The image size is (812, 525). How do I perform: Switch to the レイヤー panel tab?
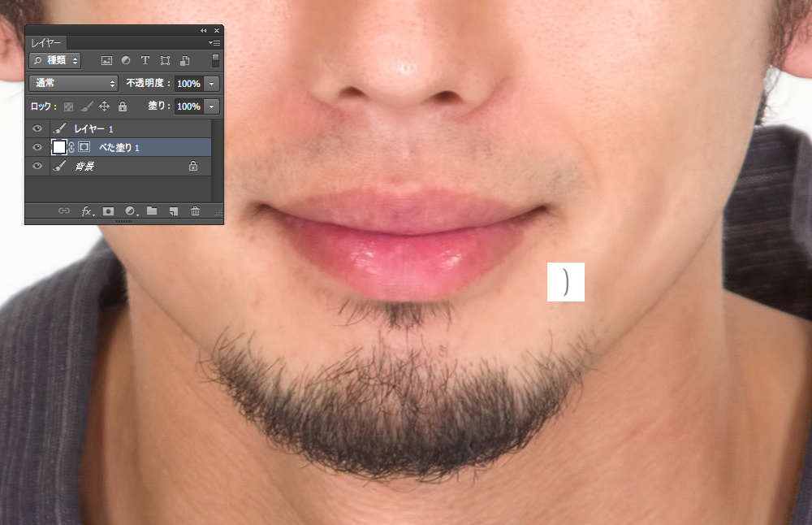pos(46,43)
